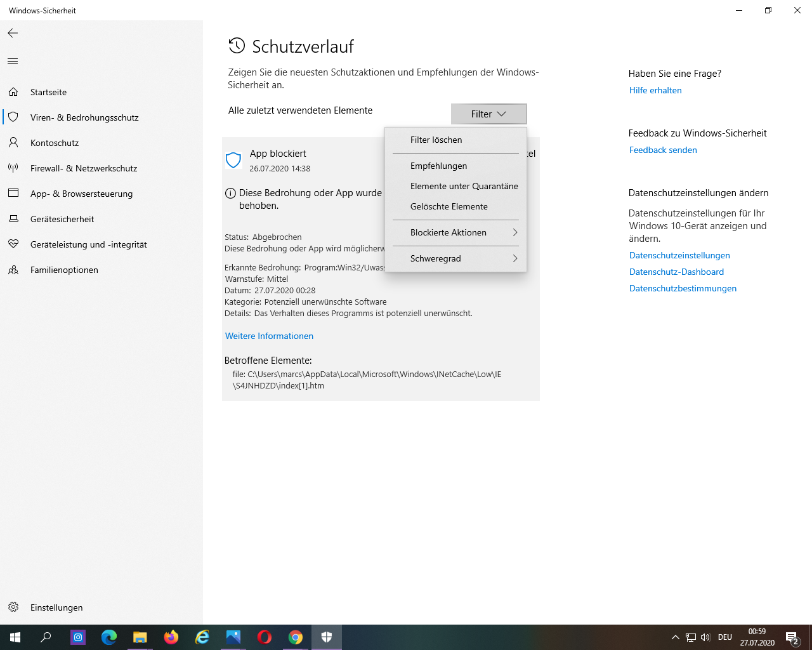Screen dimensions: 812x650
Task: Show hidden tray icons chevron
Action: tap(676, 637)
